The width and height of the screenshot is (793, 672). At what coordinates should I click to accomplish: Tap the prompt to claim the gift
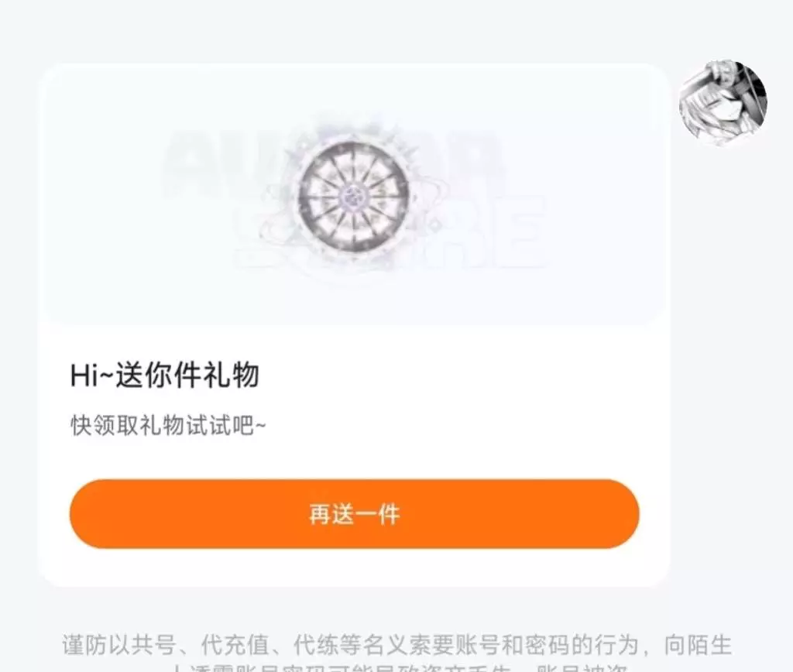point(168,425)
